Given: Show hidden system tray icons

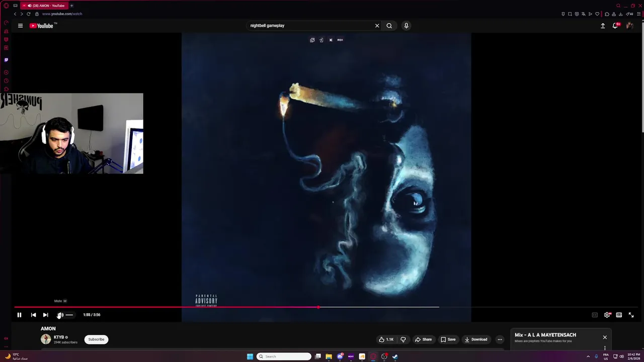Looking at the screenshot, I should (x=588, y=356).
